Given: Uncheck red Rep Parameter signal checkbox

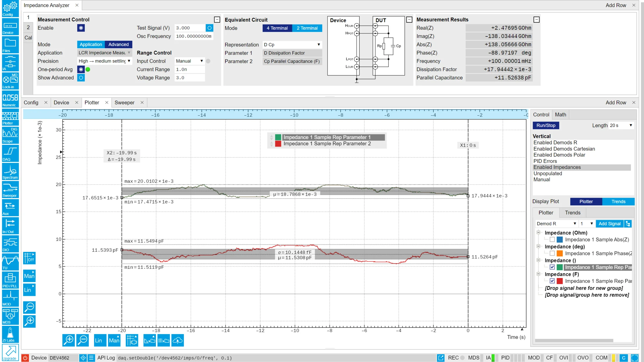Looking at the screenshot, I should 552,281.
